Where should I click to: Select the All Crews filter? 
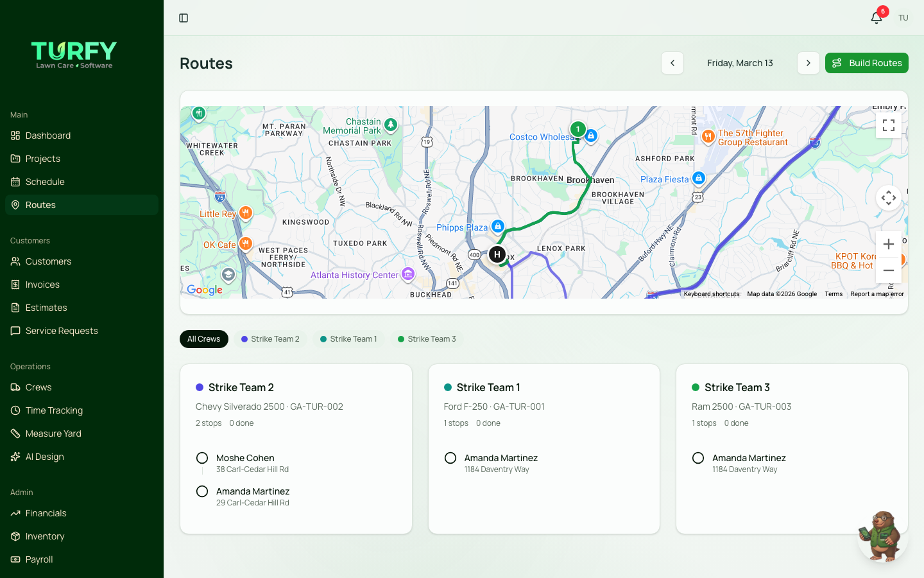tap(204, 339)
